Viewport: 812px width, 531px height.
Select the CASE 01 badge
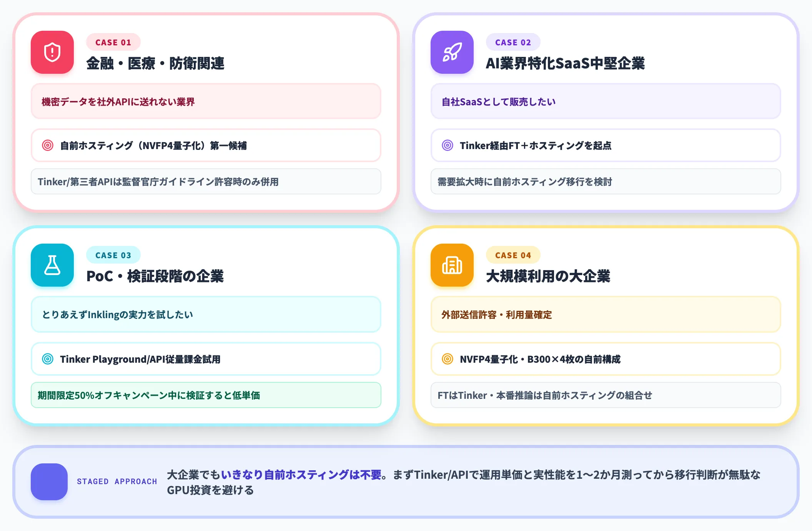(x=113, y=42)
